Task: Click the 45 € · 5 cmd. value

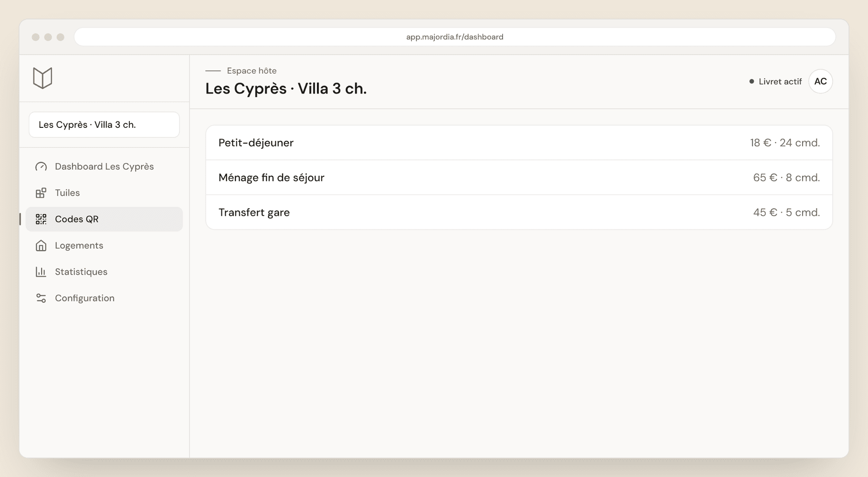Action: coord(786,212)
